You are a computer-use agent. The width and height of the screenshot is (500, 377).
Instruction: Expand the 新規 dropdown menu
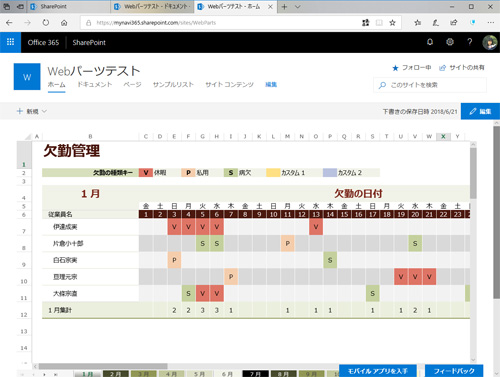coord(32,111)
